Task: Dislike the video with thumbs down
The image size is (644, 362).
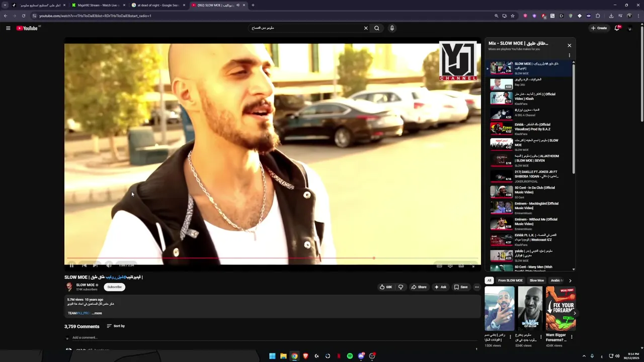Action: tap(401, 287)
